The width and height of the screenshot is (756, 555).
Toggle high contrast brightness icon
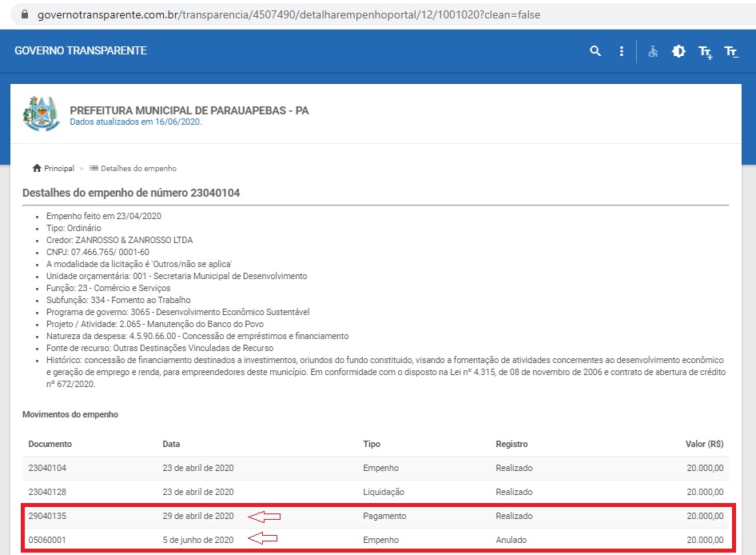(678, 51)
